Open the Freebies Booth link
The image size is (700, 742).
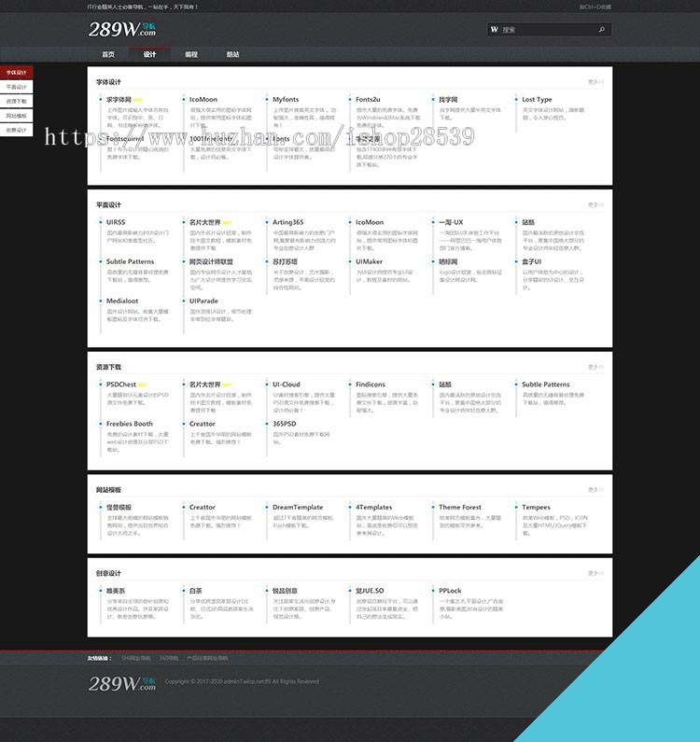tap(129, 424)
